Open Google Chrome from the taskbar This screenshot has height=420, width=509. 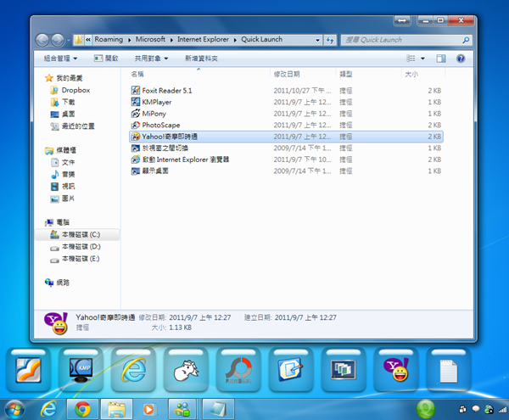(82, 409)
